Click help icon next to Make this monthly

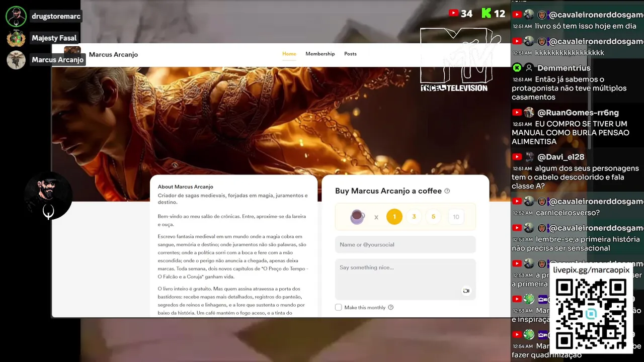391,307
